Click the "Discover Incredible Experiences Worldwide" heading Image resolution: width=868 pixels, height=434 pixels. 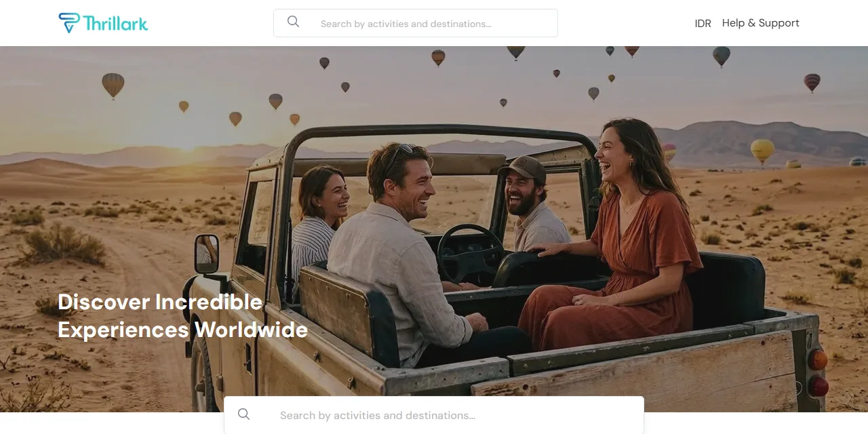[x=183, y=315]
